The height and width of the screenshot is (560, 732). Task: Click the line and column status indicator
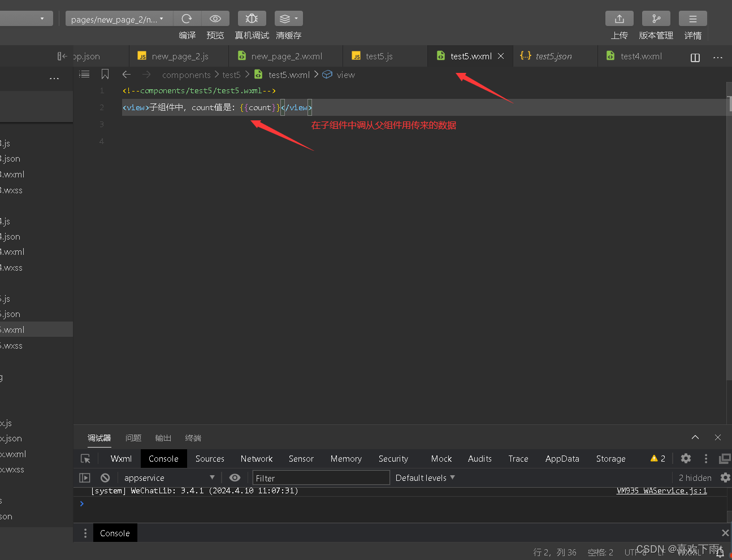555,552
